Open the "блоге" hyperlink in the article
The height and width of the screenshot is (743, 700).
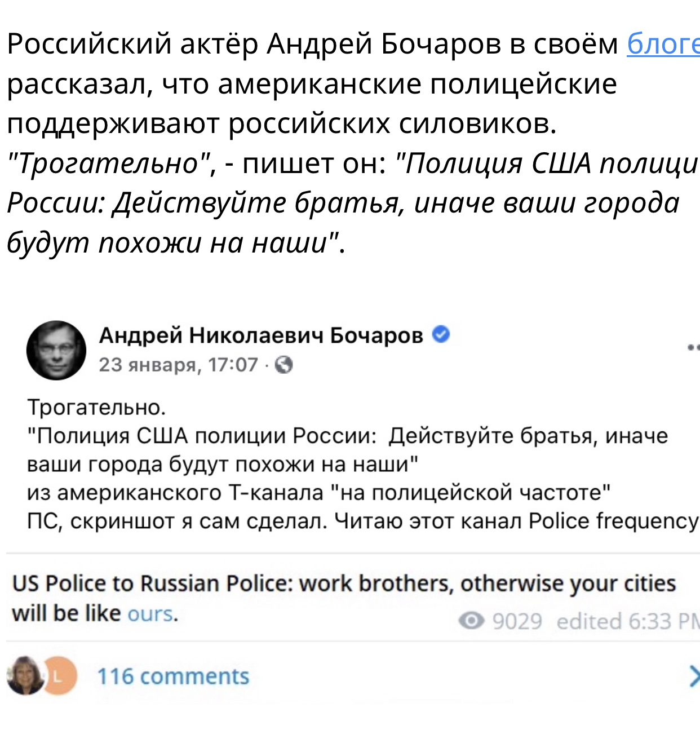tap(663, 44)
